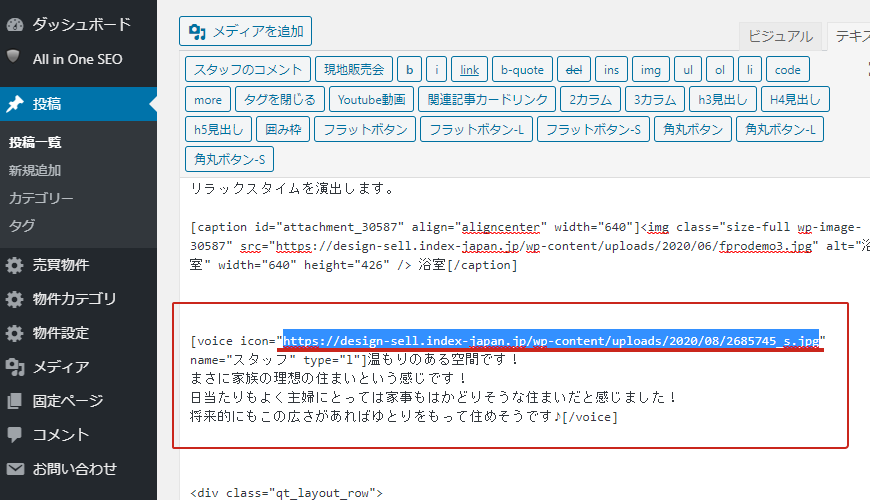Insert a スタッフのコメント shortcode
The width and height of the screenshot is (870, 500).
pos(247,70)
